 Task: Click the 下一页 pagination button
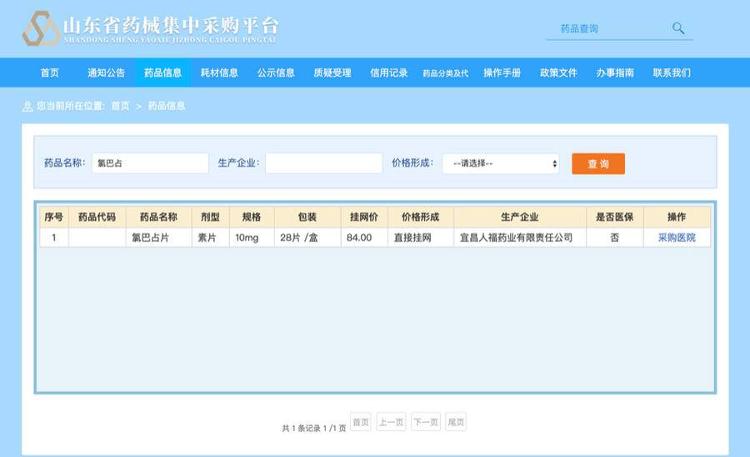point(426,422)
